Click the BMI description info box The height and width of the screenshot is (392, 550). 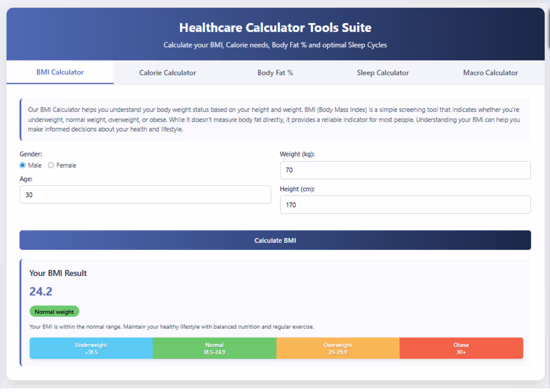tap(275, 119)
